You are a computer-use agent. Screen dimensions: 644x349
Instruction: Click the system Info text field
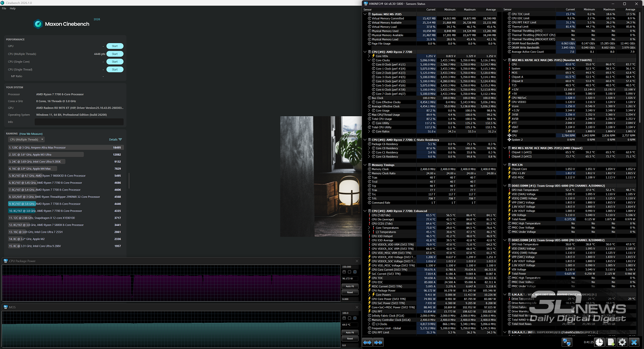pyautogui.click(x=79, y=122)
